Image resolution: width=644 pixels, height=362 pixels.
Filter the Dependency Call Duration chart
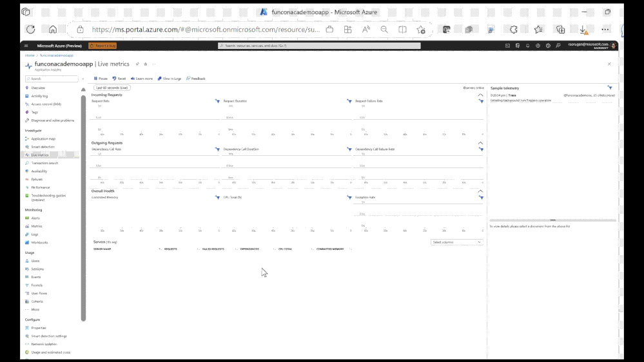click(x=349, y=149)
